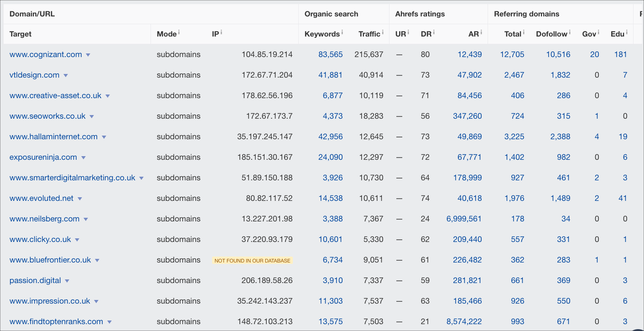Image resolution: width=644 pixels, height=331 pixels.
Task: Open the www.cognizant.com dropdown arrow
Action: [88, 55]
